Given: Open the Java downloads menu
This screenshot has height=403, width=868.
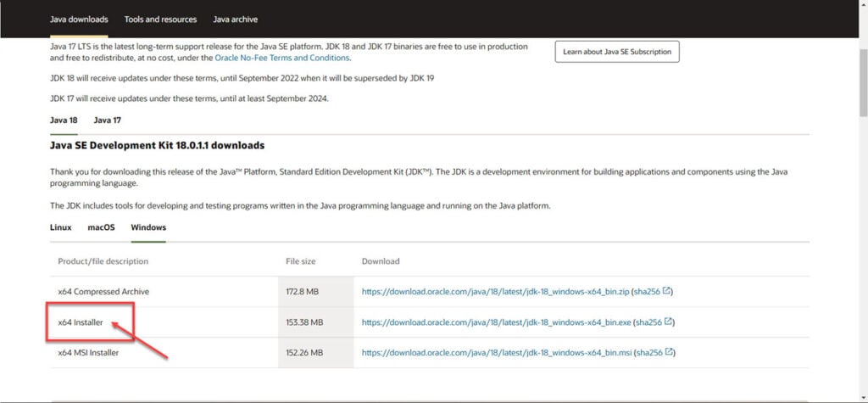Looking at the screenshot, I should tap(79, 19).
